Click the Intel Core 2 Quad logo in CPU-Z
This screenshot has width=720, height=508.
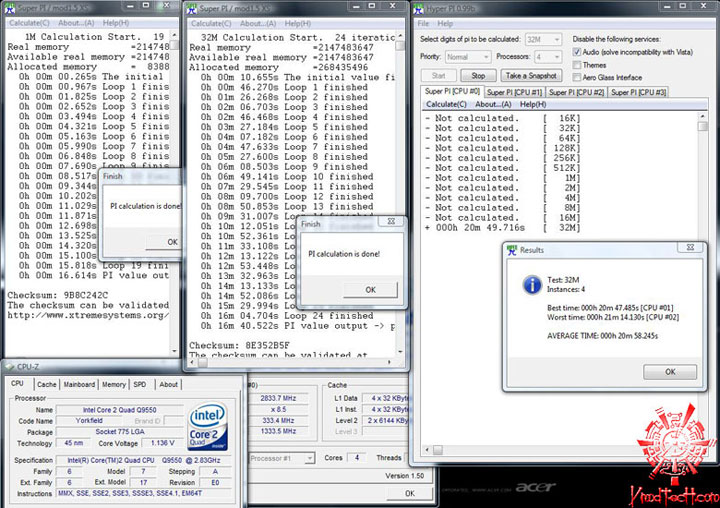[208, 426]
